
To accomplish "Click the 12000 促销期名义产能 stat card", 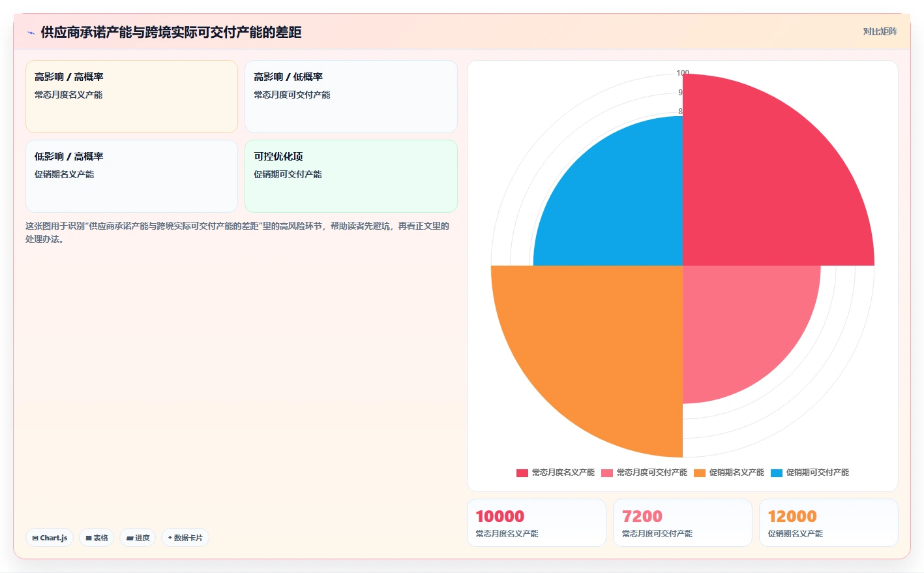I will click(x=829, y=523).
